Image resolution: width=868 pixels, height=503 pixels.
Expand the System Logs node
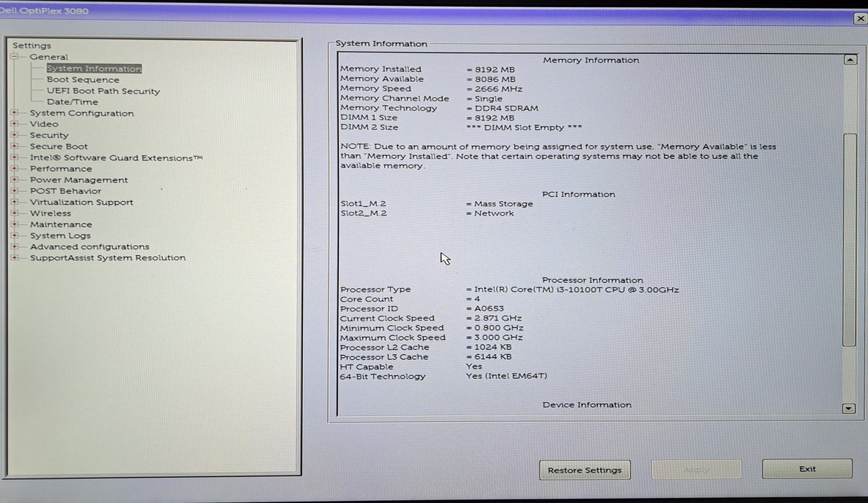[14, 235]
